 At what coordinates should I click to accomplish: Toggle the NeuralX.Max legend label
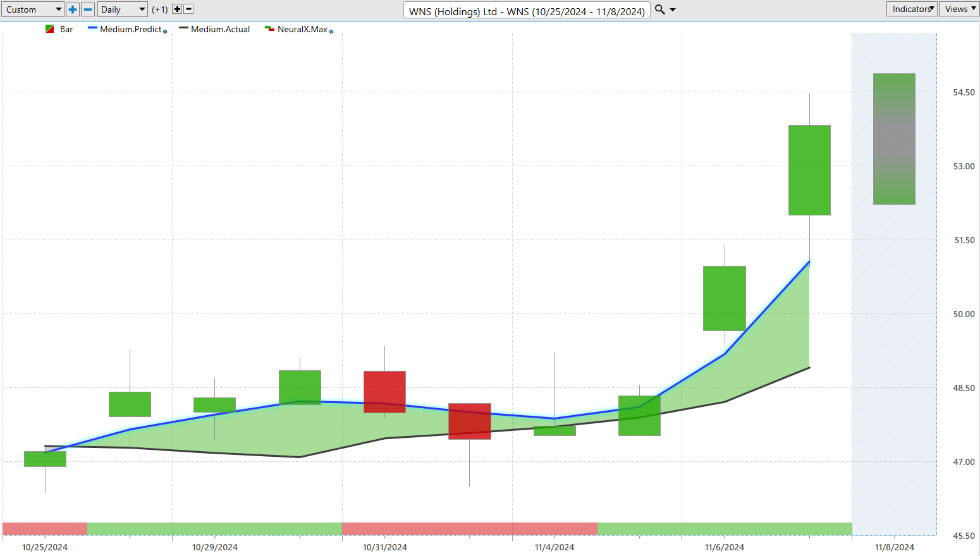(x=303, y=29)
